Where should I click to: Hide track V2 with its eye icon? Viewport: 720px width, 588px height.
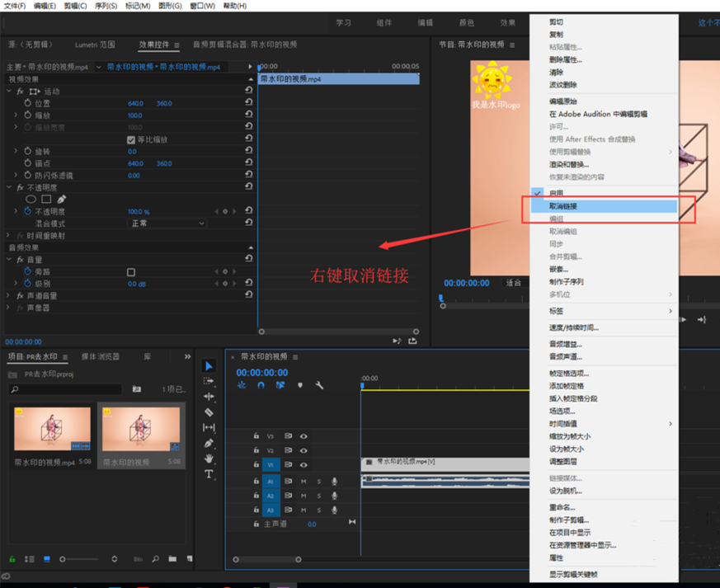point(304,451)
